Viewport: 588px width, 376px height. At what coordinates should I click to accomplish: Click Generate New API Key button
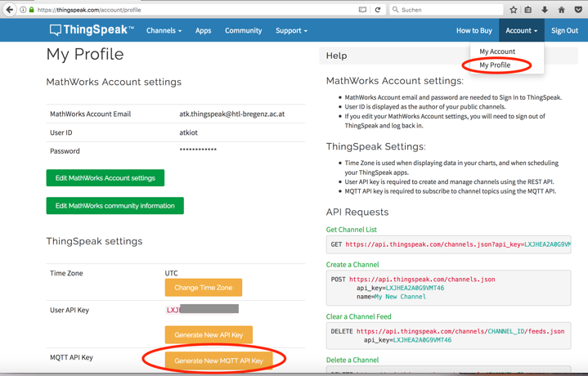pos(209,335)
